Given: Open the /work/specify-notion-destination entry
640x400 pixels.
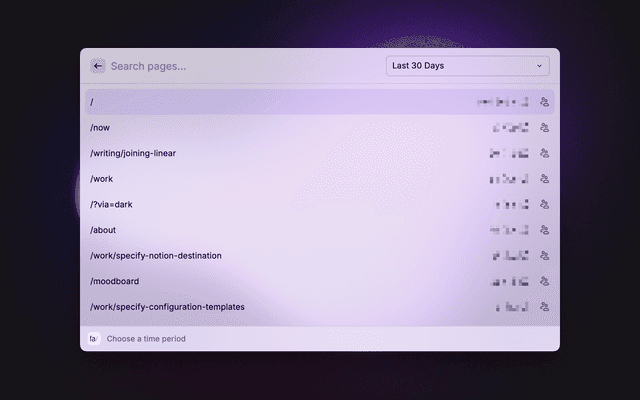Looking at the screenshot, I should [x=156, y=255].
